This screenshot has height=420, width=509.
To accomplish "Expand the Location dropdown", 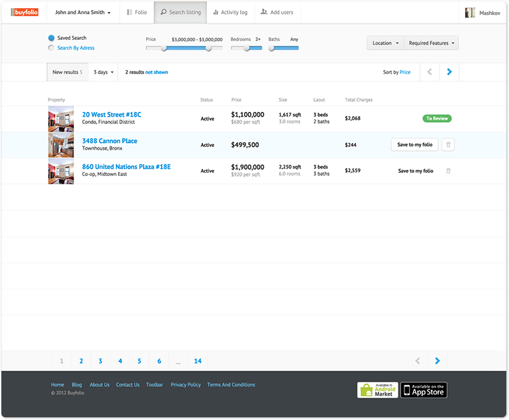I will (386, 43).
